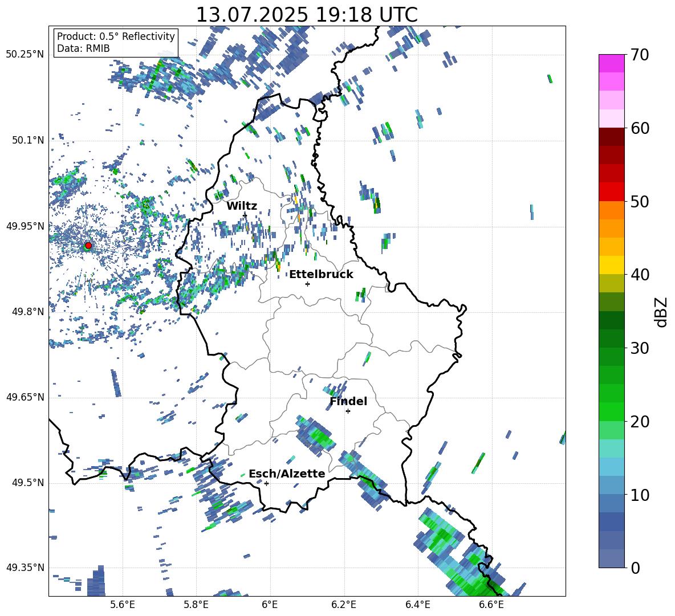
Task: Click the dark maroon colorbar swatch below 60
Action: (x=612, y=137)
